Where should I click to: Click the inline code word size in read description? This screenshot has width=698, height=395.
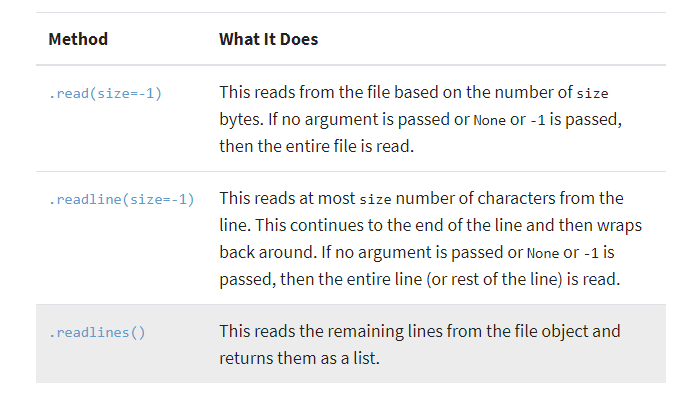point(592,94)
